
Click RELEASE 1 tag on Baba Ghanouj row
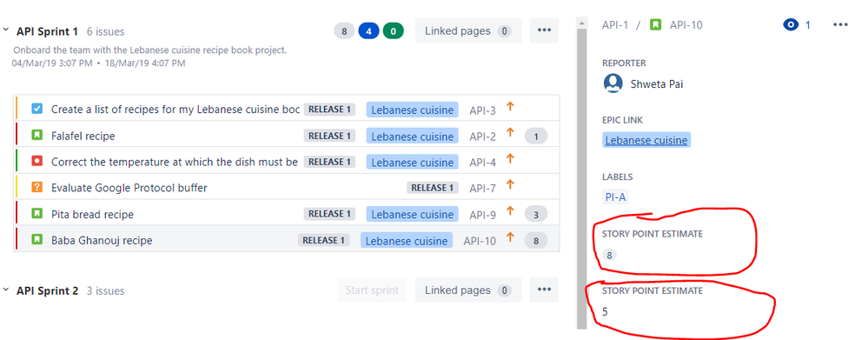click(324, 240)
